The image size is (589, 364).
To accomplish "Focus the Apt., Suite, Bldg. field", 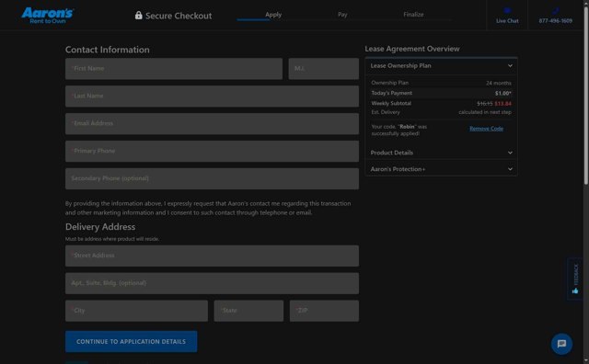I will [x=212, y=283].
